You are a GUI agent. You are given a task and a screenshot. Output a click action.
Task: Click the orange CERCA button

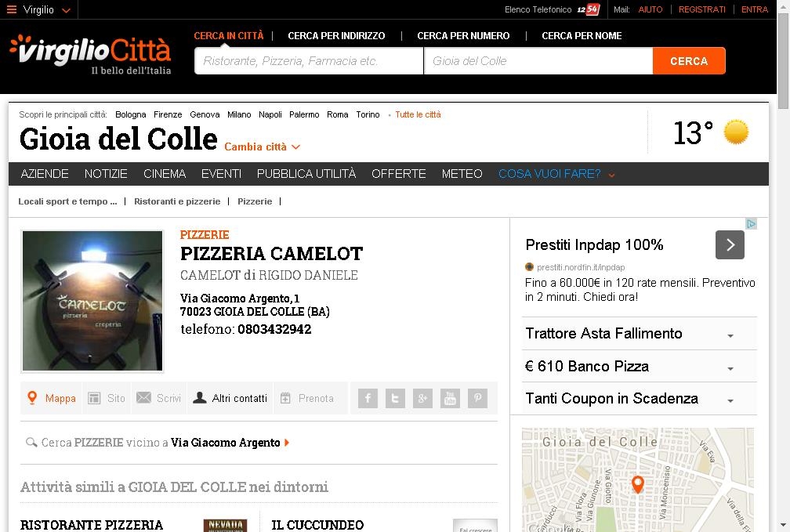coord(689,61)
